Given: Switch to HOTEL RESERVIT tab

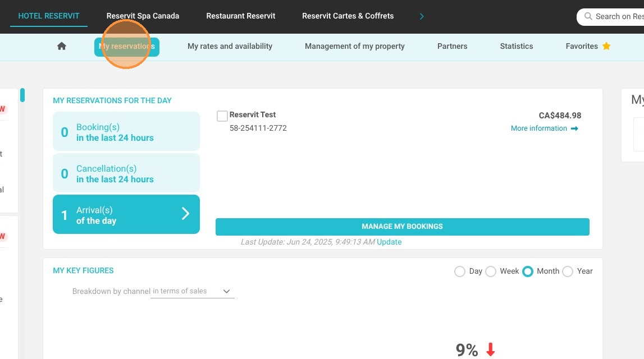Looking at the screenshot, I should click(x=49, y=16).
